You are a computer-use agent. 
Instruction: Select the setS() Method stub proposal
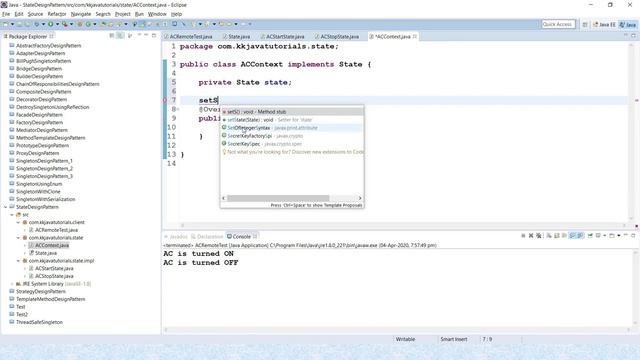point(292,112)
